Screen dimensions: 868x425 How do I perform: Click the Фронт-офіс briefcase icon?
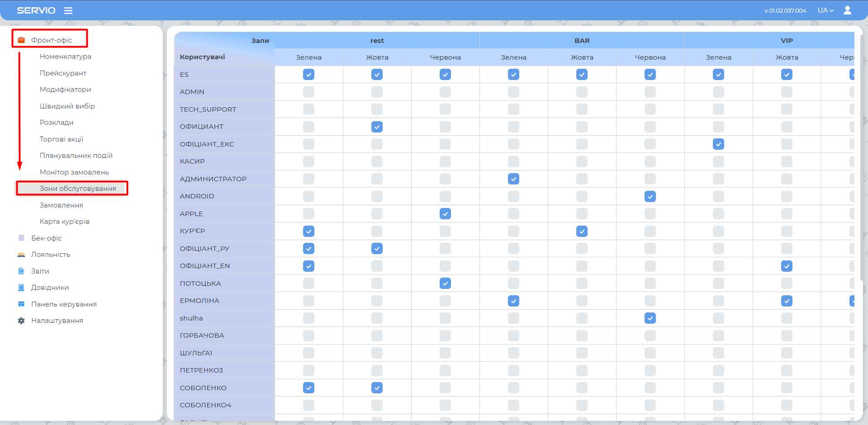click(x=21, y=40)
